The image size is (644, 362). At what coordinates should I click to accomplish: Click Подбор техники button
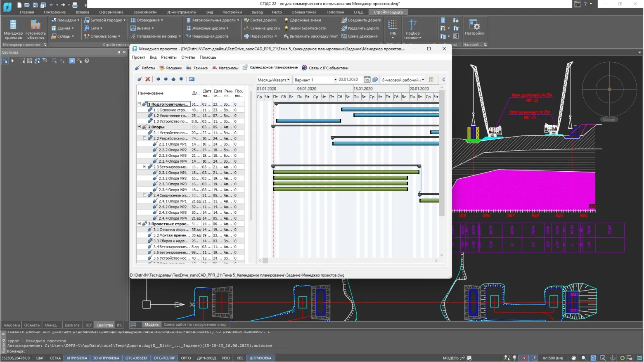tap(412, 29)
